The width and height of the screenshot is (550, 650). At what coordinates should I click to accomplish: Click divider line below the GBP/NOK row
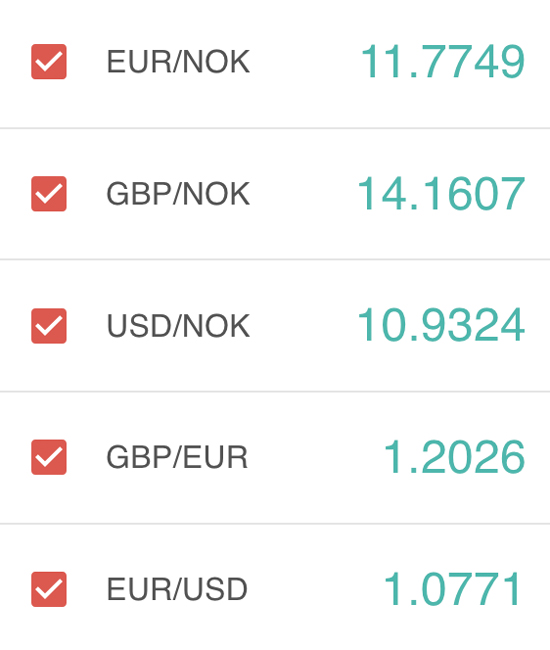[x=275, y=260]
